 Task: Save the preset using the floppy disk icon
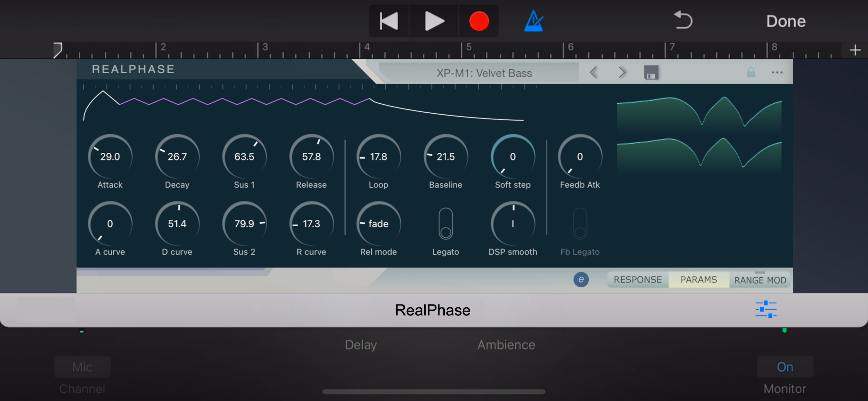(x=651, y=72)
